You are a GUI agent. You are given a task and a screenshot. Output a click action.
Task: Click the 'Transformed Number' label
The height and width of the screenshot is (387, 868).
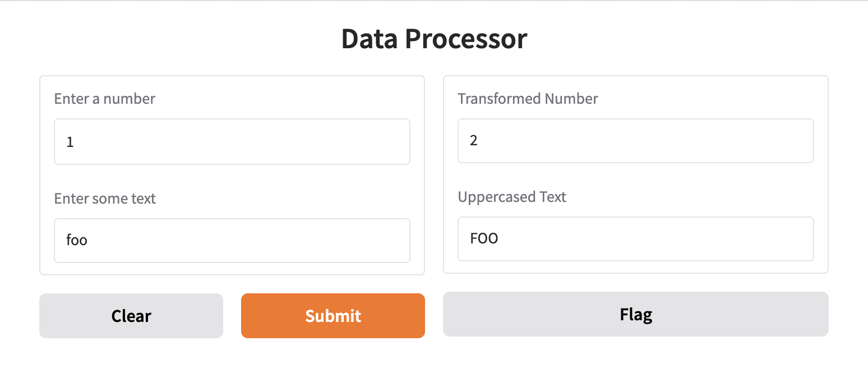pos(528,99)
